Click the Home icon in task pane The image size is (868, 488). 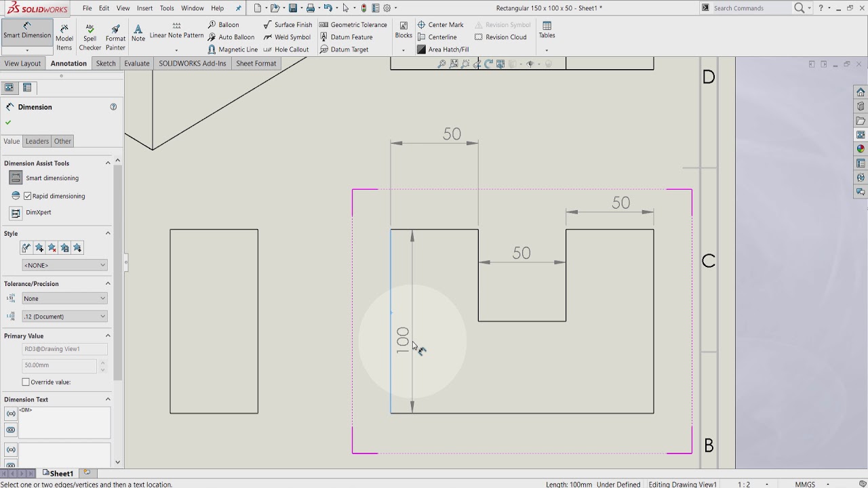(x=861, y=92)
